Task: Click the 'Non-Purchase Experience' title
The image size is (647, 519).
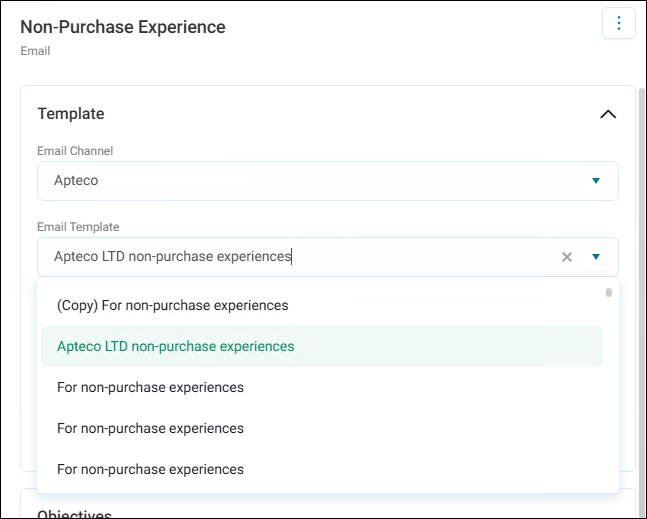Action: pyautogui.click(x=123, y=27)
